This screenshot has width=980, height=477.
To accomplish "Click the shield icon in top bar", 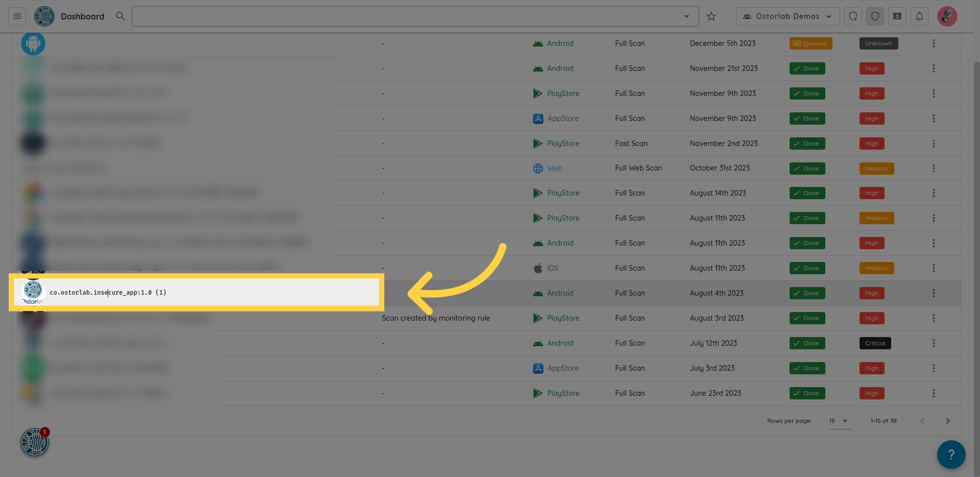I will [x=875, y=16].
